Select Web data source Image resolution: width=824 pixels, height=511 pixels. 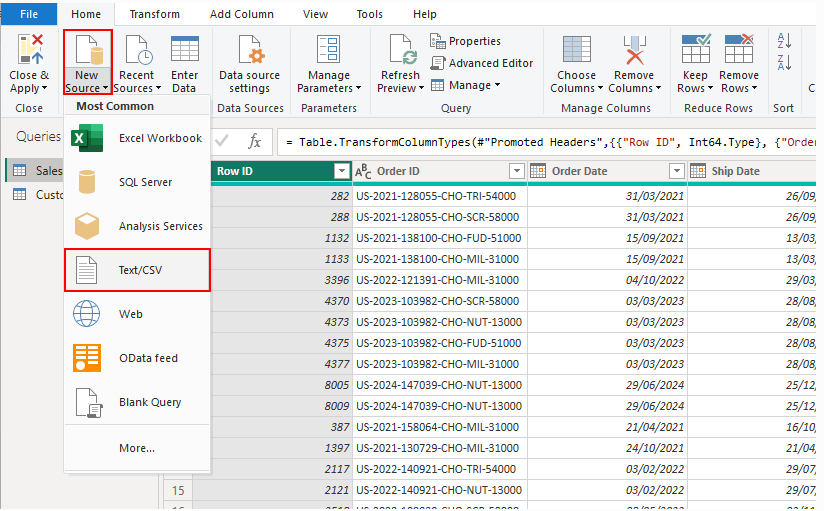137,314
